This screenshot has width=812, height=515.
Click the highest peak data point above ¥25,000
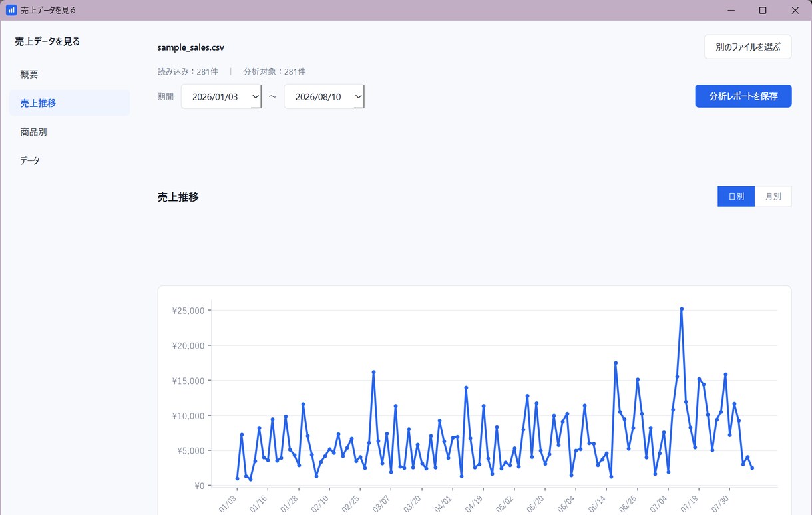point(682,309)
